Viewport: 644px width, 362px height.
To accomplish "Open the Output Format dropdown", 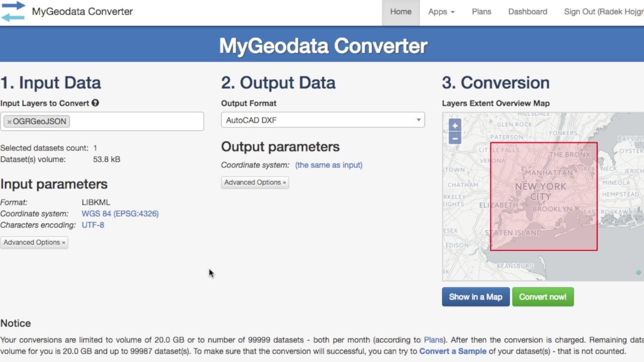I will [x=323, y=120].
